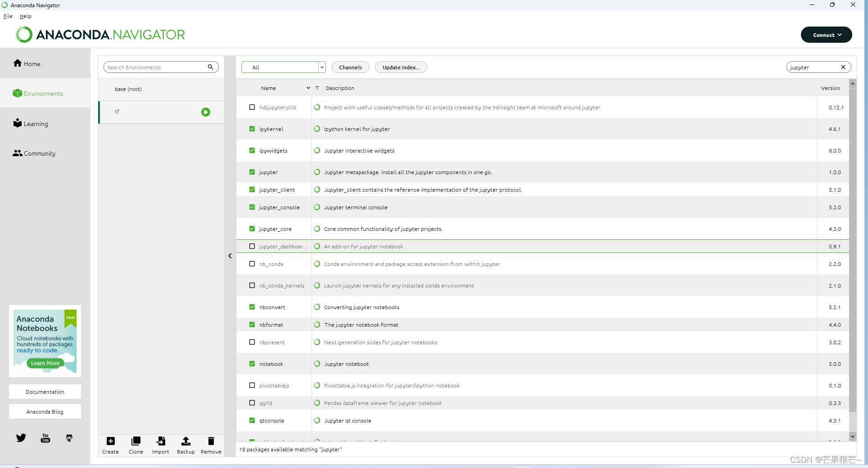Open the Help menu
Image resolution: width=868 pixels, height=468 pixels.
coord(26,16)
